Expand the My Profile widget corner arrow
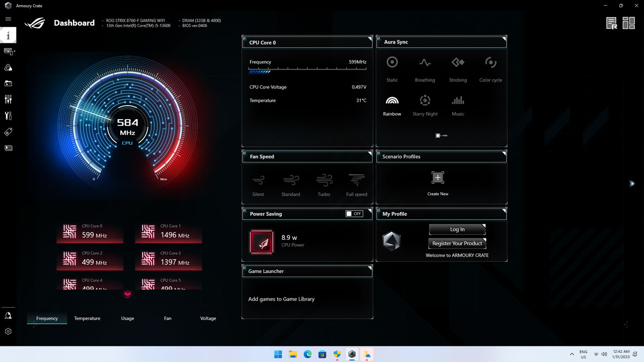 click(504, 211)
